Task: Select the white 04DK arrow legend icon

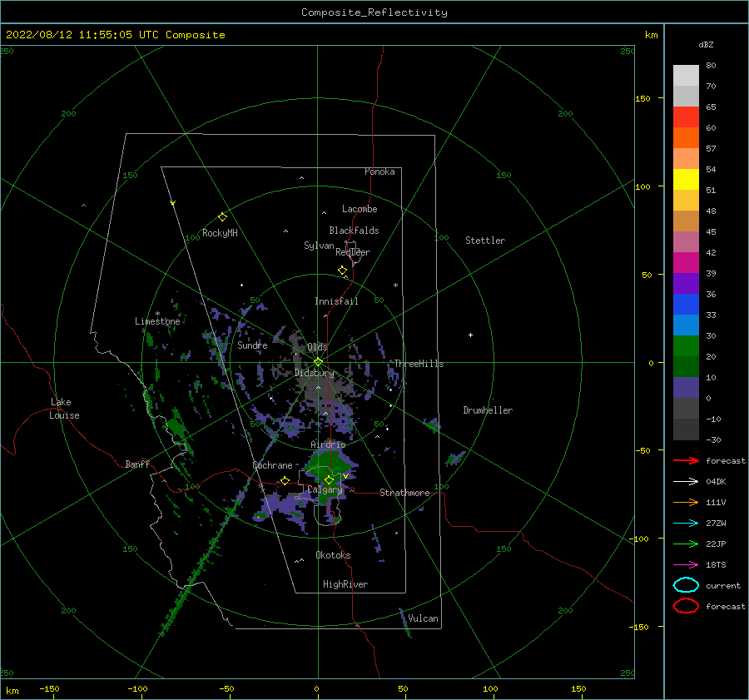Action: [686, 481]
